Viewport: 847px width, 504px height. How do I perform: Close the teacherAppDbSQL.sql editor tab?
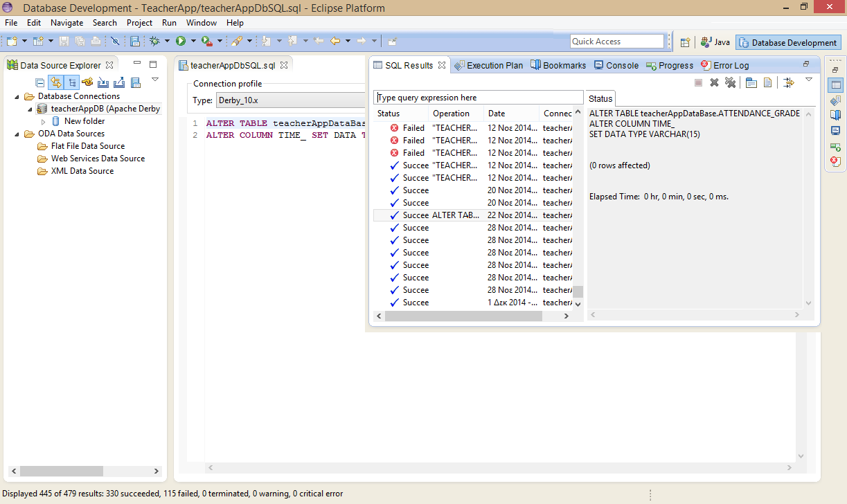(x=283, y=65)
